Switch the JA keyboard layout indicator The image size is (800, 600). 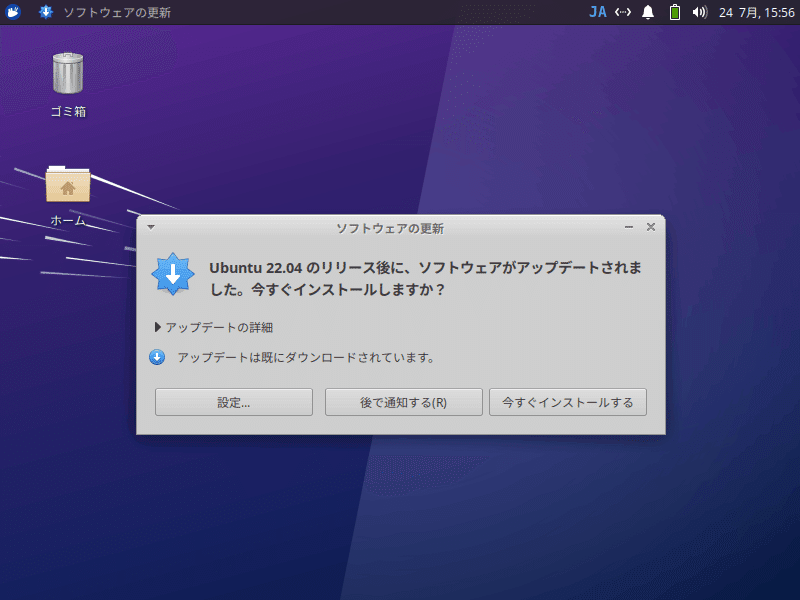597,12
